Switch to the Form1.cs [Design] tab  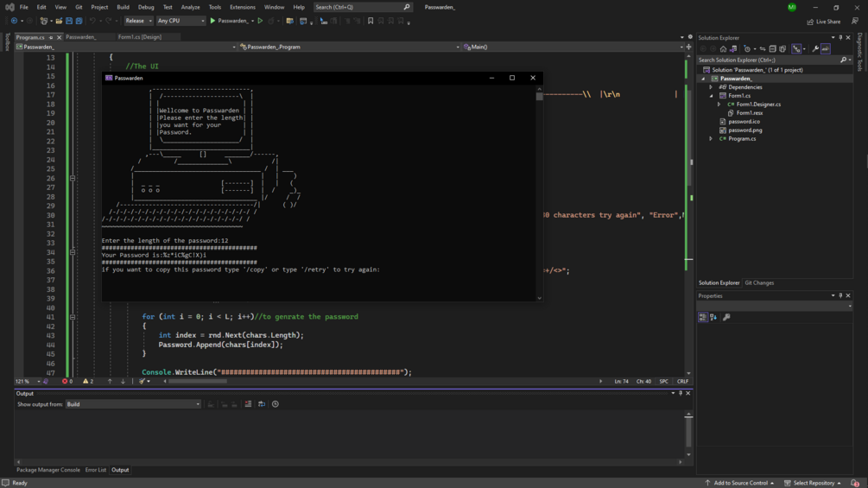point(140,37)
